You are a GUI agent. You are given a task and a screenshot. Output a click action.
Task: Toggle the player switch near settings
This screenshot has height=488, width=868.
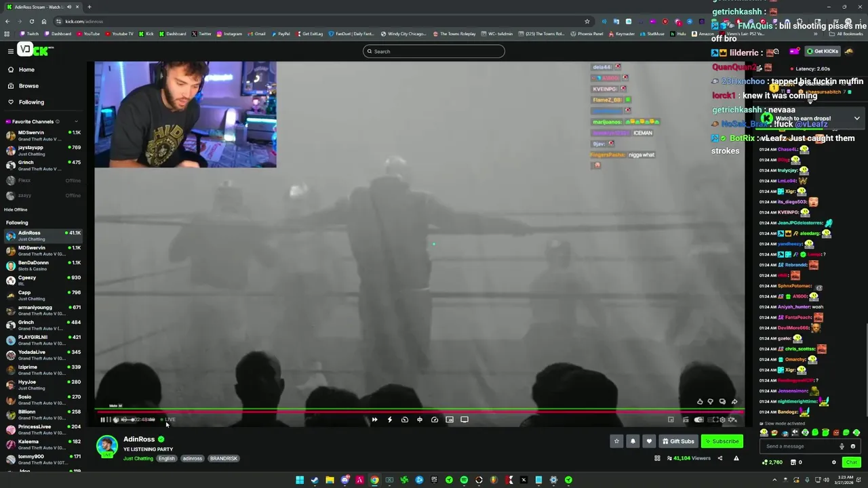(699, 420)
